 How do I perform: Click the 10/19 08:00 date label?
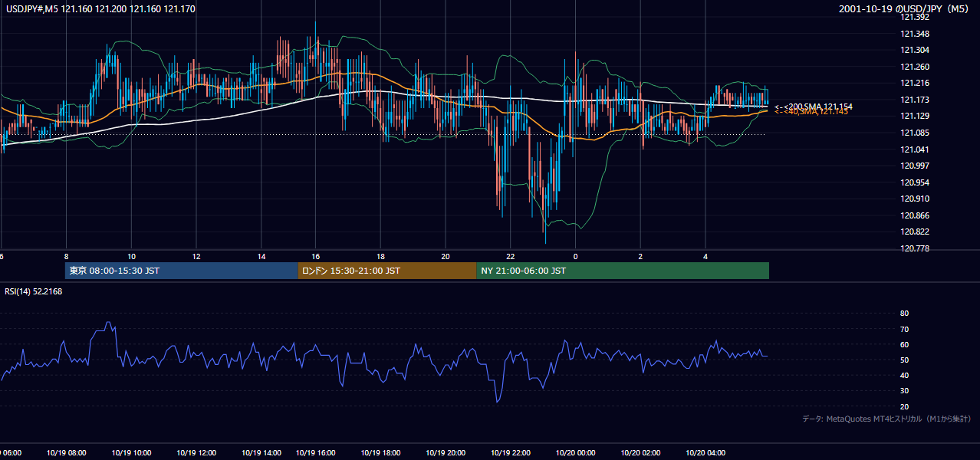pos(67,452)
